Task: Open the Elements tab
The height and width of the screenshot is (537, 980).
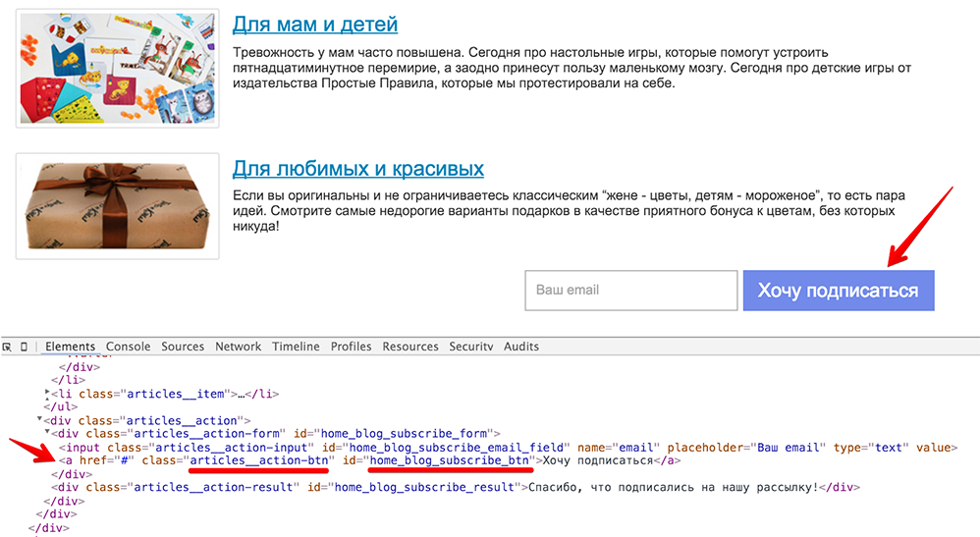Action: (70, 347)
